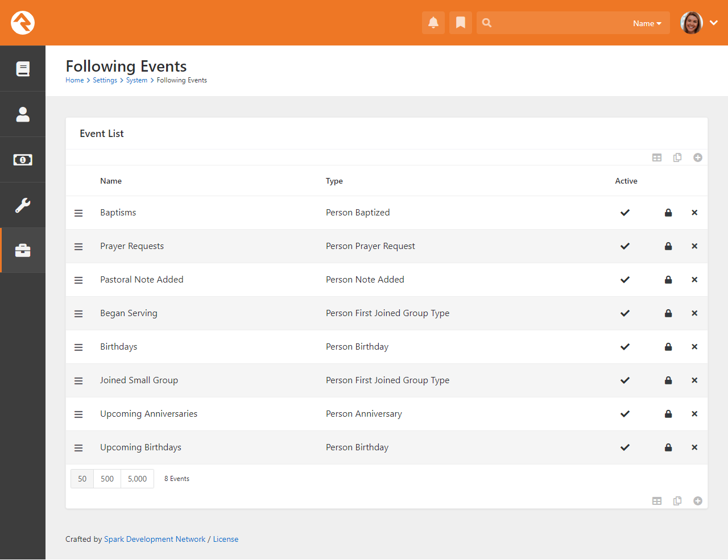Delete the Prayer Requests event
The width and height of the screenshot is (728, 560).
pos(694,246)
